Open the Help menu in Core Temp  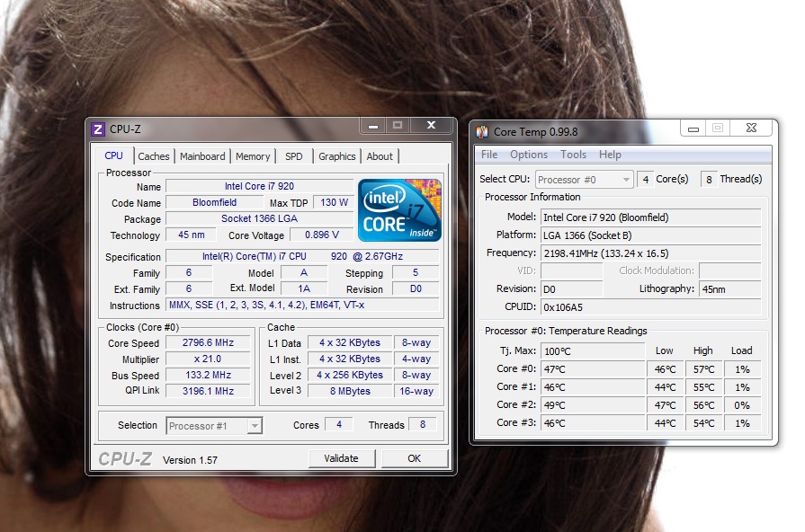pos(610,155)
